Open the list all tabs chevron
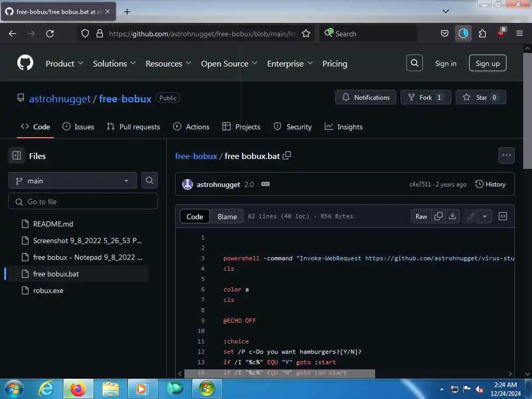Screen dimensions: 532x399 tap(445, 11)
